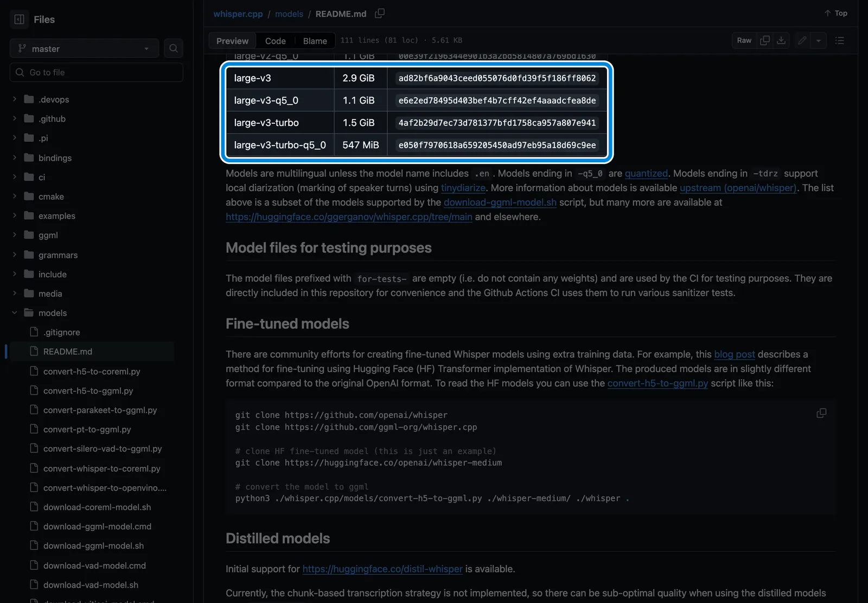Open whisper.cpp breadcrumb link

[x=238, y=14]
